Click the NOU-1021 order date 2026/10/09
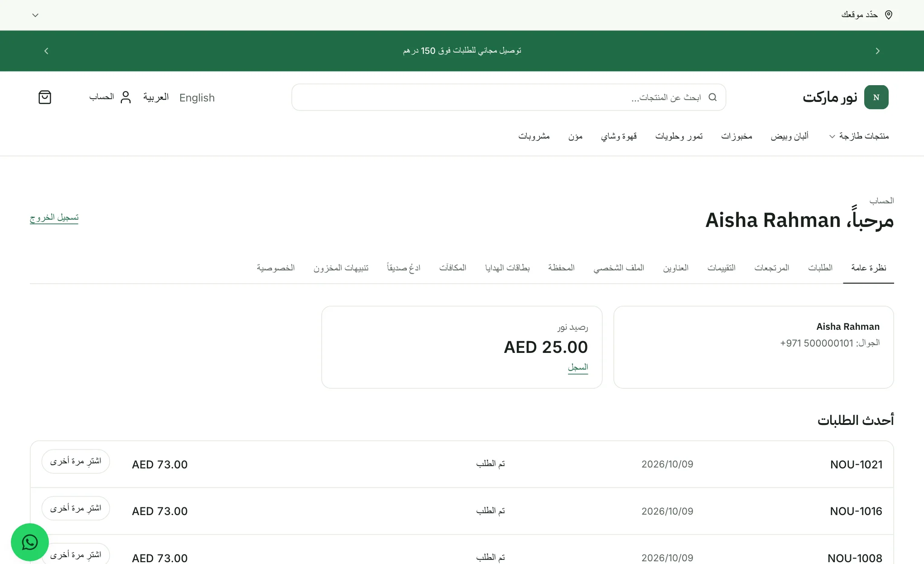924x564 pixels. pos(667,464)
